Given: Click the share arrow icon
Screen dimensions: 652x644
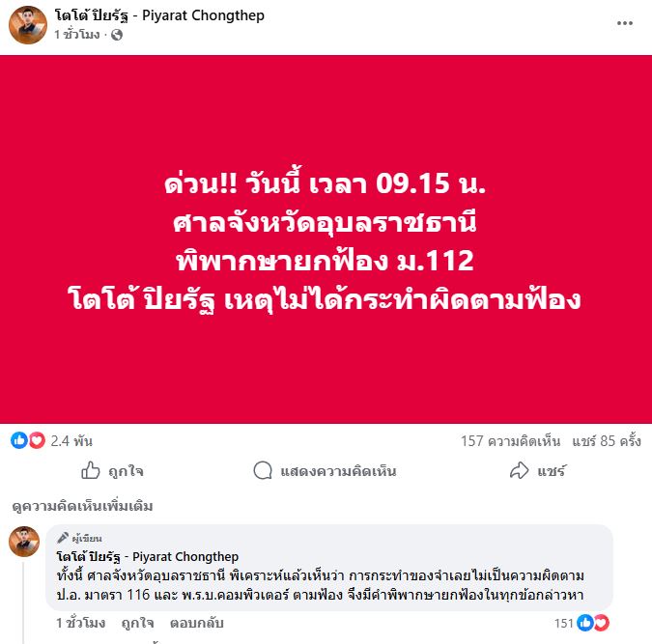Looking at the screenshot, I should (x=520, y=470).
